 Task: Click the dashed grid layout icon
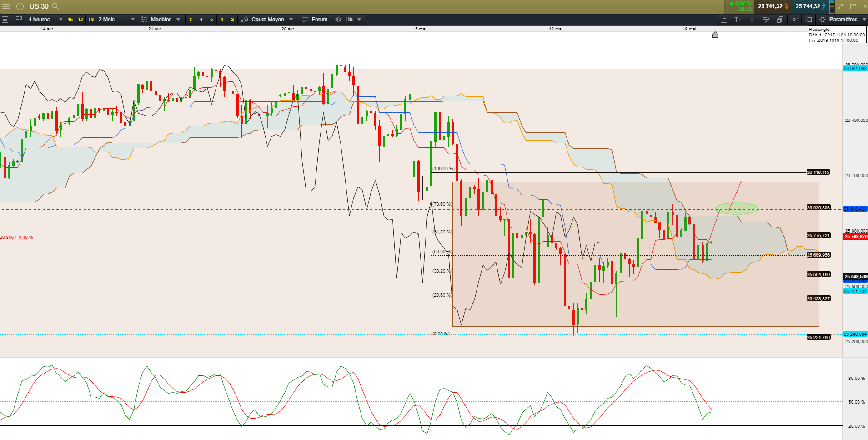coord(19,20)
